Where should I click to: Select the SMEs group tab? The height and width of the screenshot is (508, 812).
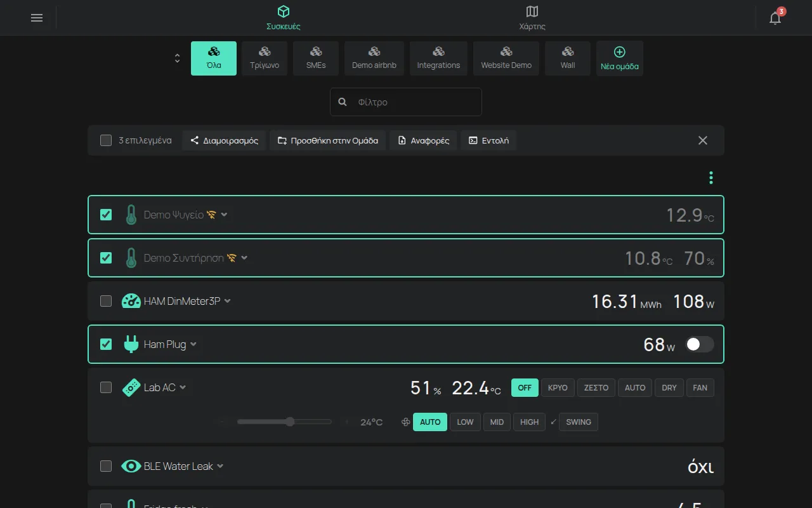[x=316, y=58]
